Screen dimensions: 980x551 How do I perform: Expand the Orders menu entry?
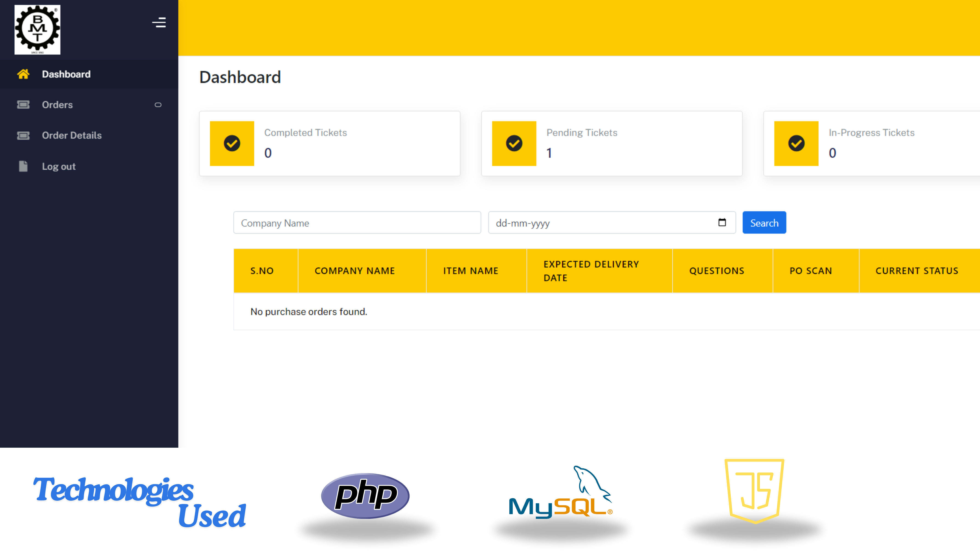pos(57,105)
